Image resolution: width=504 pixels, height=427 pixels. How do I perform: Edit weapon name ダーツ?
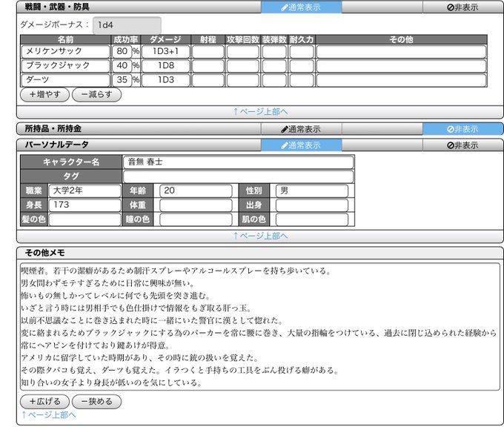coord(65,80)
